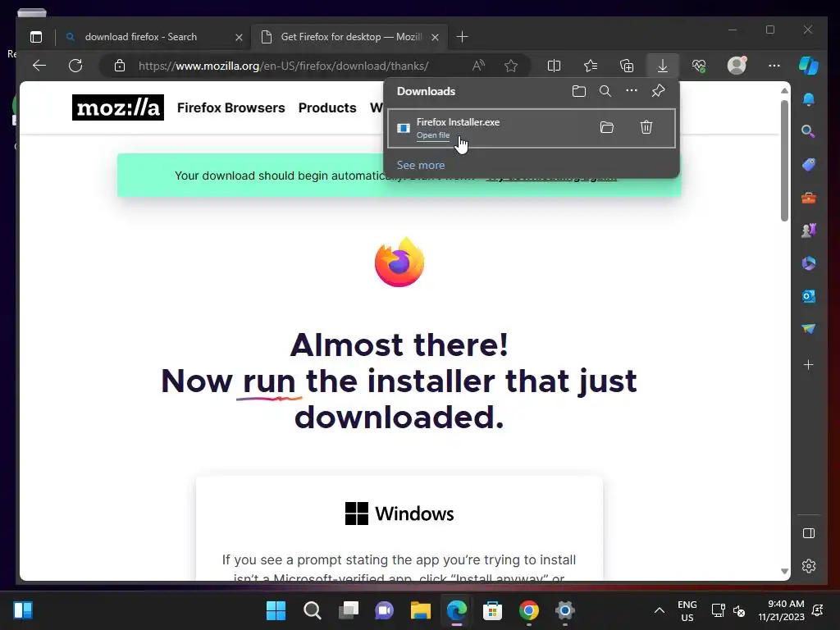Open sidebar search icon
Image resolution: width=840 pixels, height=630 pixels.
tap(808, 132)
